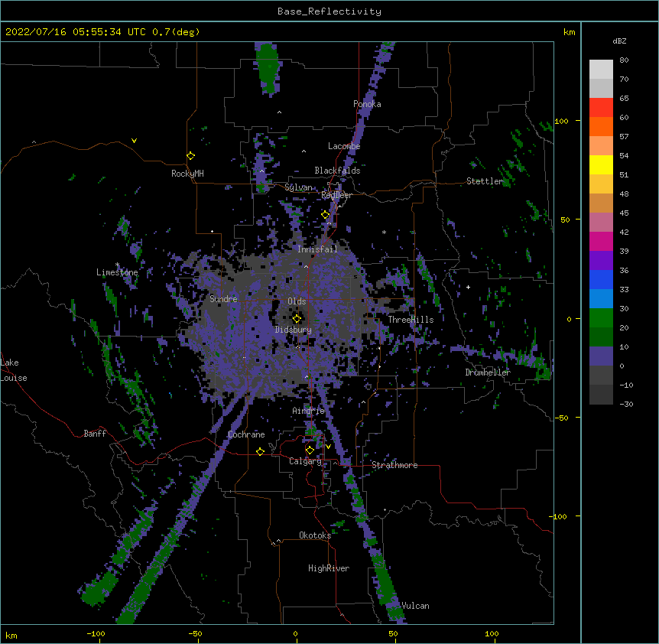Click the yellow V marker northwest of RockyMH
Image resolution: width=659 pixels, height=644 pixels.
tap(134, 141)
